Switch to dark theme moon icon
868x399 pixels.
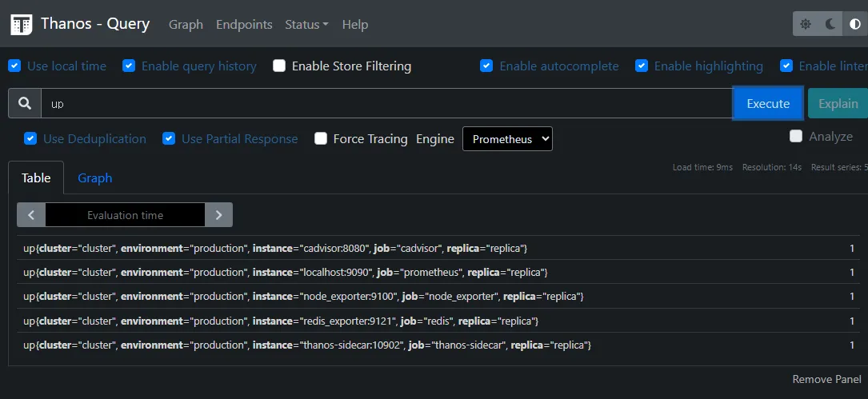point(830,24)
